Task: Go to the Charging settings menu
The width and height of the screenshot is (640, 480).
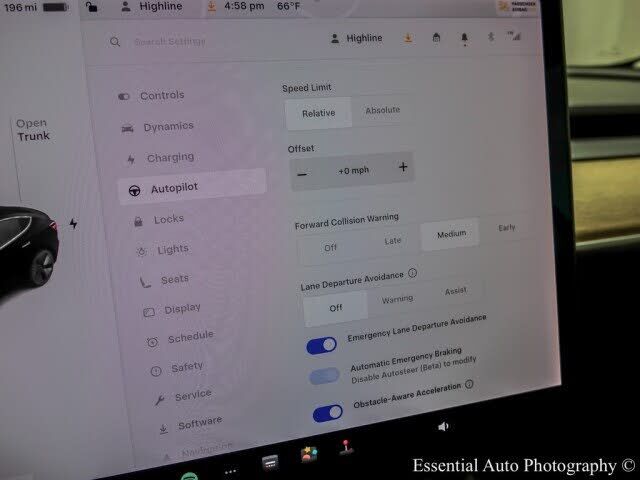Action: pyautogui.click(x=170, y=158)
